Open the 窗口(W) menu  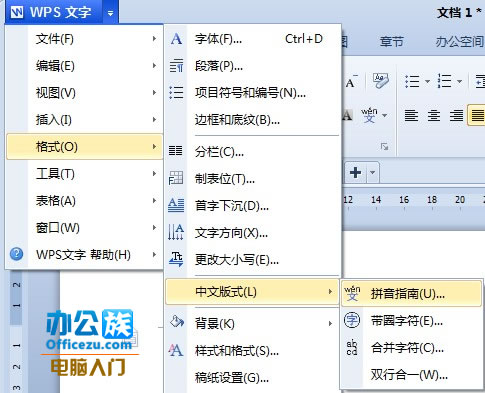click(x=84, y=228)
